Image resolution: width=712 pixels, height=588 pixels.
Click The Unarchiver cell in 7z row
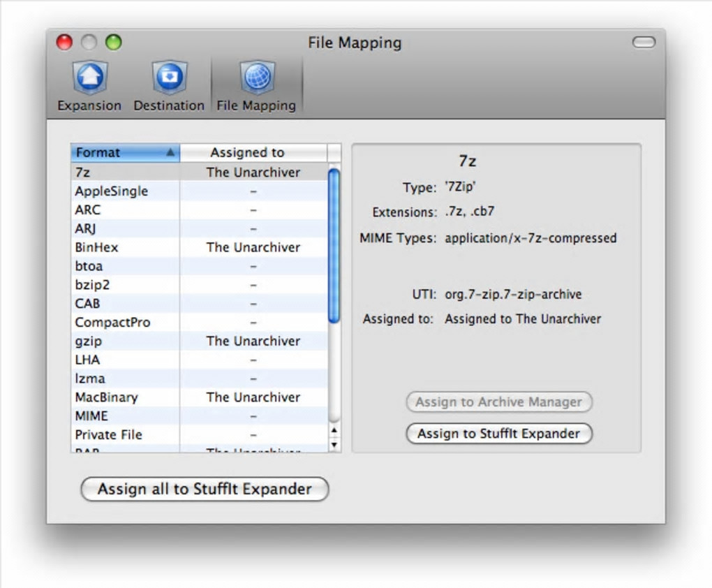(x=253, y=172)
